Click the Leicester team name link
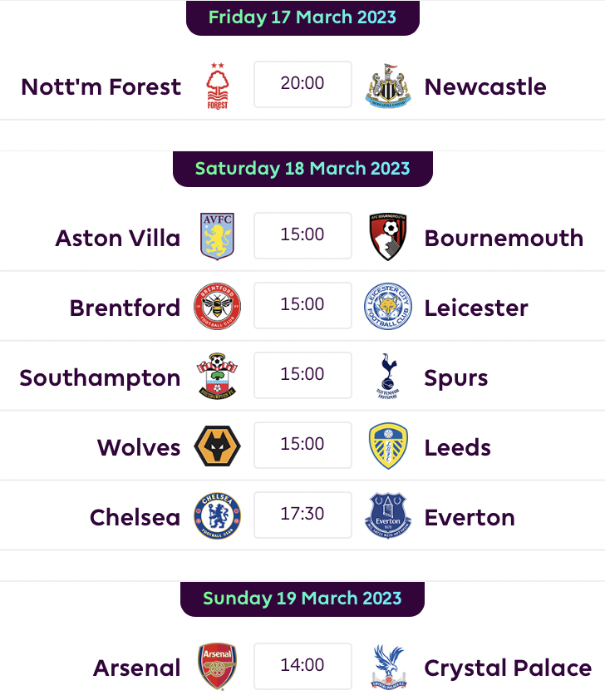Image resolution: width=605 pixels, height=700 pixels. [476, 308]
